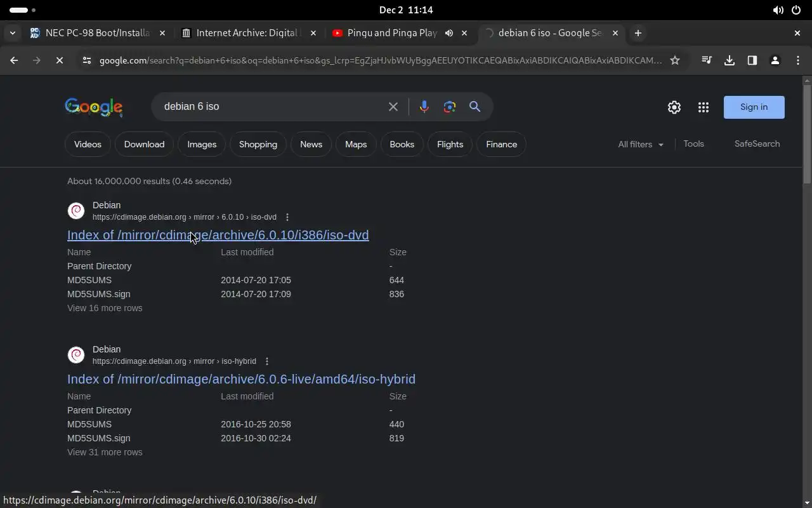Close the Internet Archive tab
The image size is (812, 508).
click(313, 33)
